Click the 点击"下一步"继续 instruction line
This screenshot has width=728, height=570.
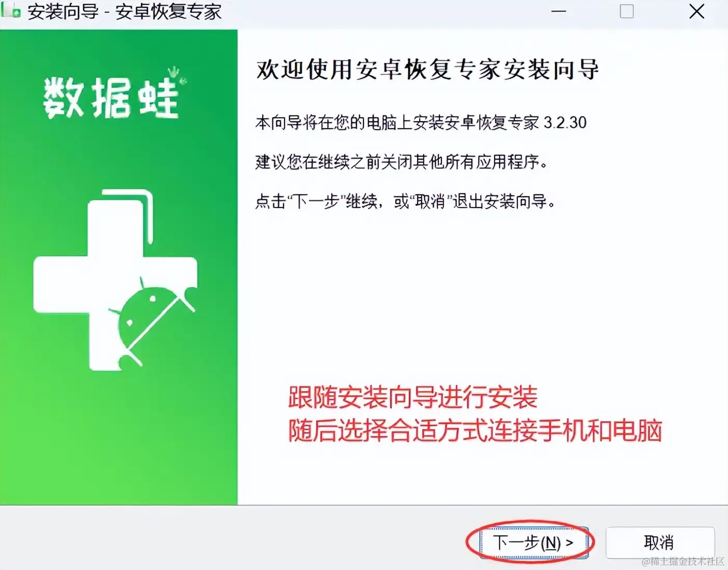pyautogui.click(x=406, y=201)
